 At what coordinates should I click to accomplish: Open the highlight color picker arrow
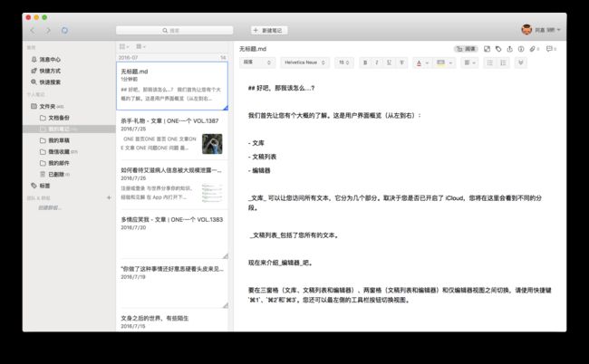(450, 63)
